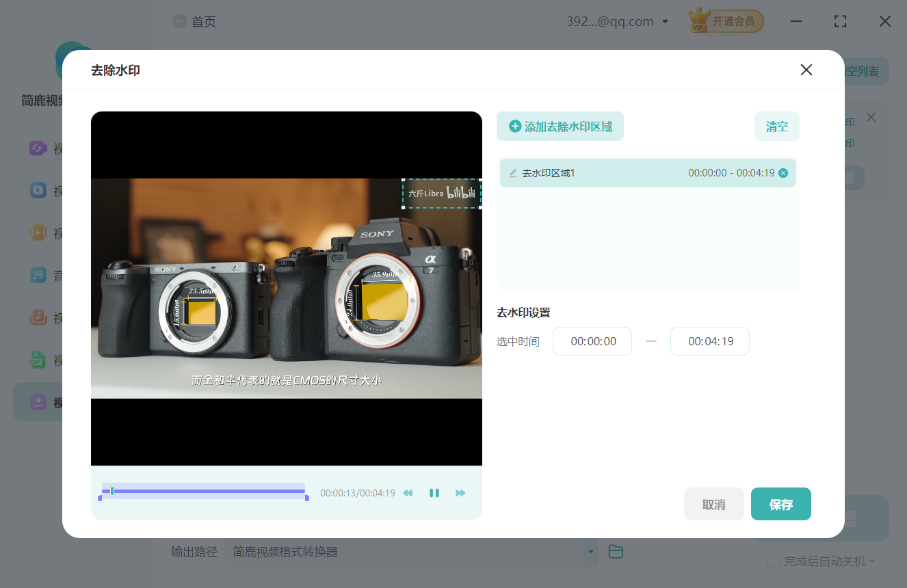
Task: Expand the arrow beside 完成后自动关机
Action: click(872, 562)
